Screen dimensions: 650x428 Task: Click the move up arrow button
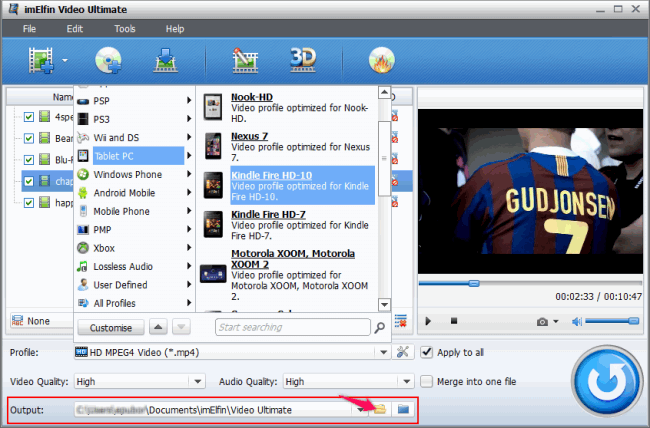(158, 327)
